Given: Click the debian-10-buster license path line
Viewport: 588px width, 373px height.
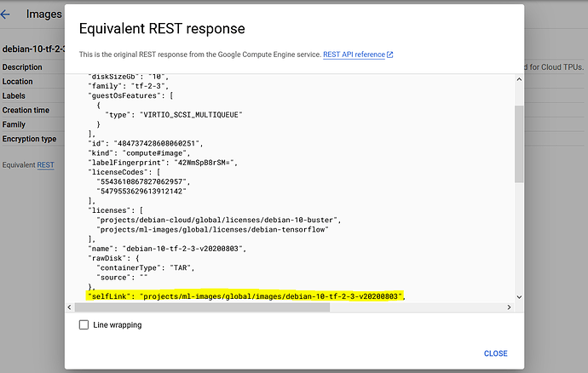Looking at the screenshot, I should tap(219, 220).
